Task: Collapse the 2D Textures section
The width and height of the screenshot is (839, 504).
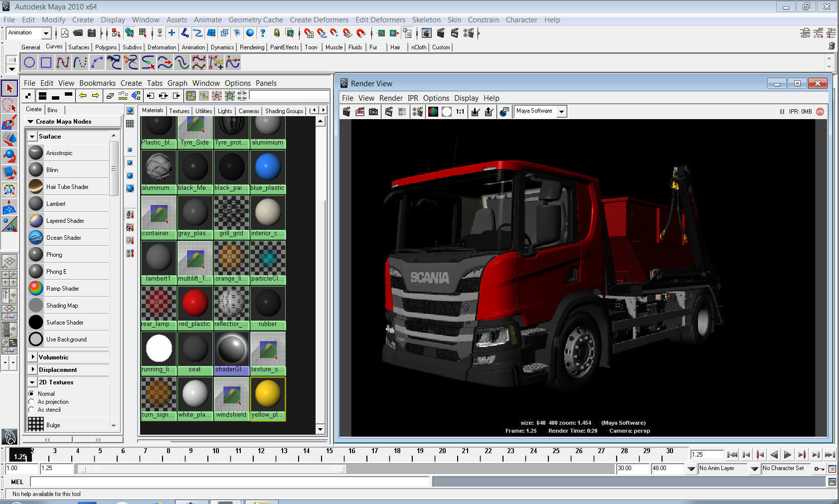Action: tap(32, 382)
